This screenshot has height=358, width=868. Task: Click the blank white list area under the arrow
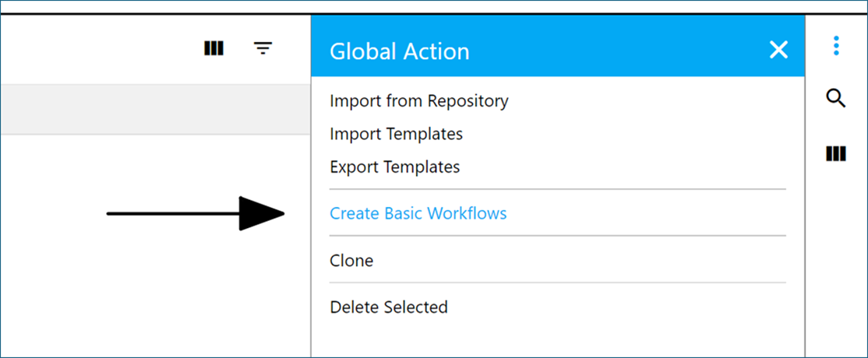click(156, 296)
